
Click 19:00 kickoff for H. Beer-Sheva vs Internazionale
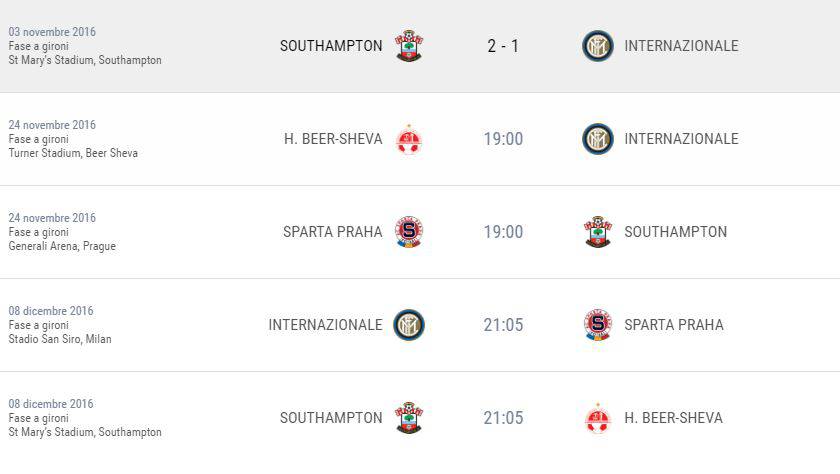[x=503, y=139]
